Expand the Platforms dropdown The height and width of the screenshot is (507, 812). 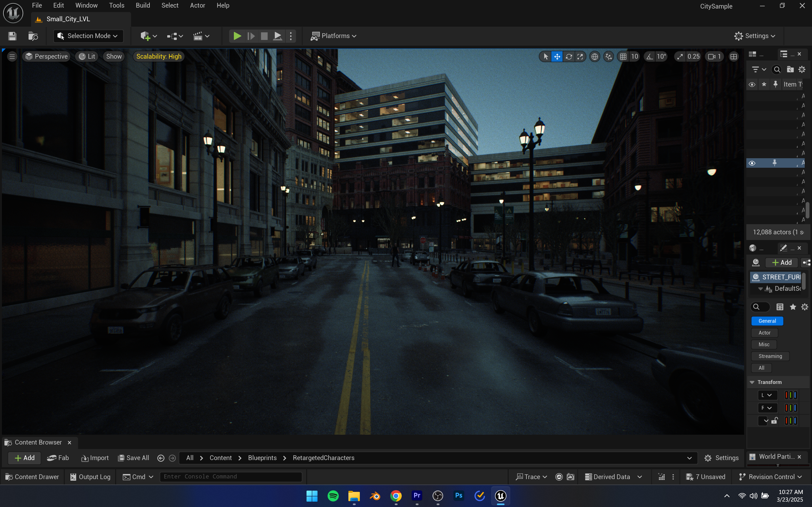tap(333, 36)
